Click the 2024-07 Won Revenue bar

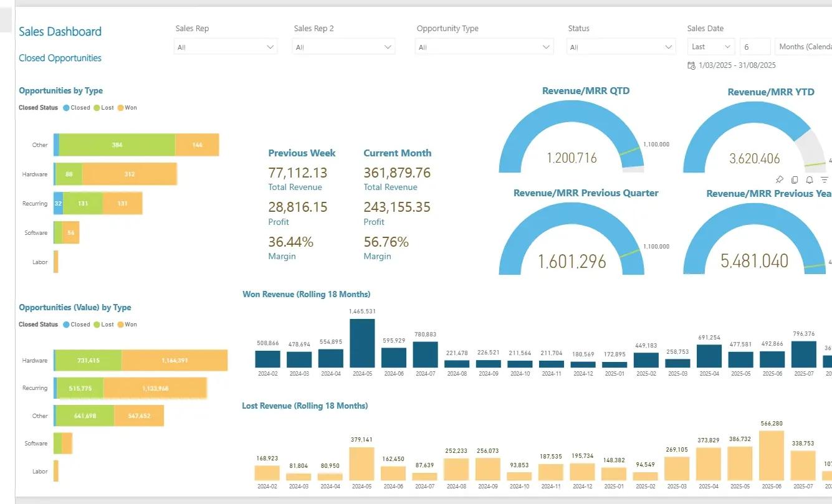click(x=426, y=354)
